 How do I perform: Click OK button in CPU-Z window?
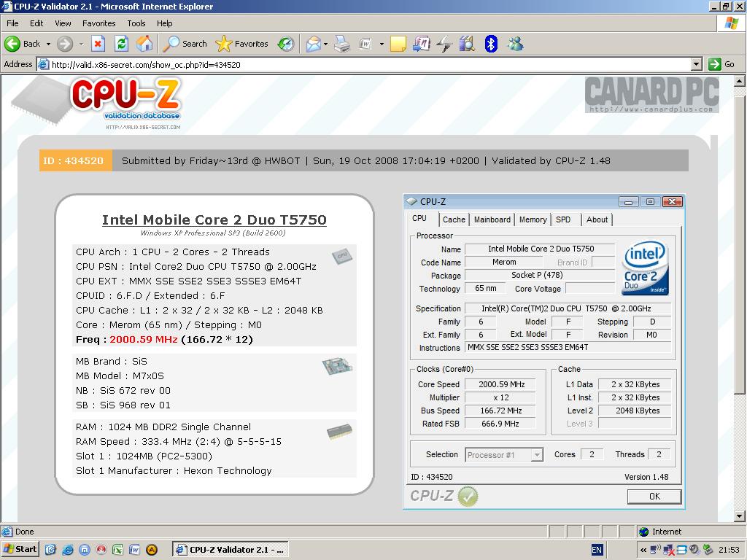pyautogui.click(x=654, y=496)
